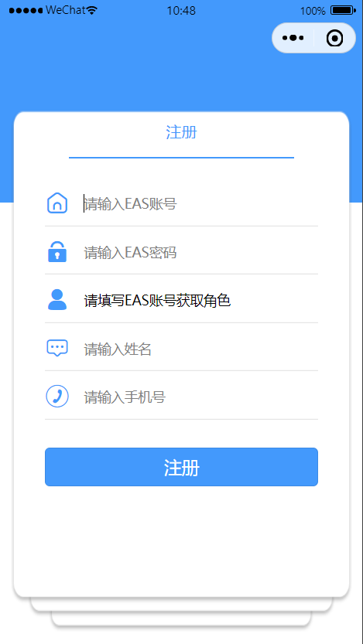Click the WeChat carrier label
The width and height of the screenshot is (363, 644).
pos(66,10)
